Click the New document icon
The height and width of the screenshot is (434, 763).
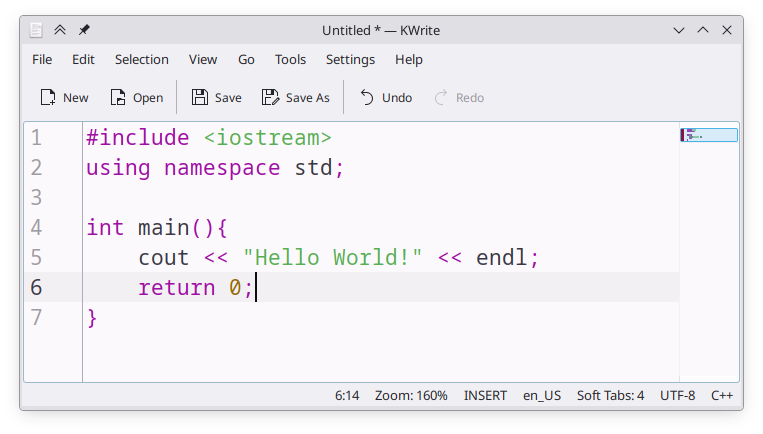click(48, 98)
